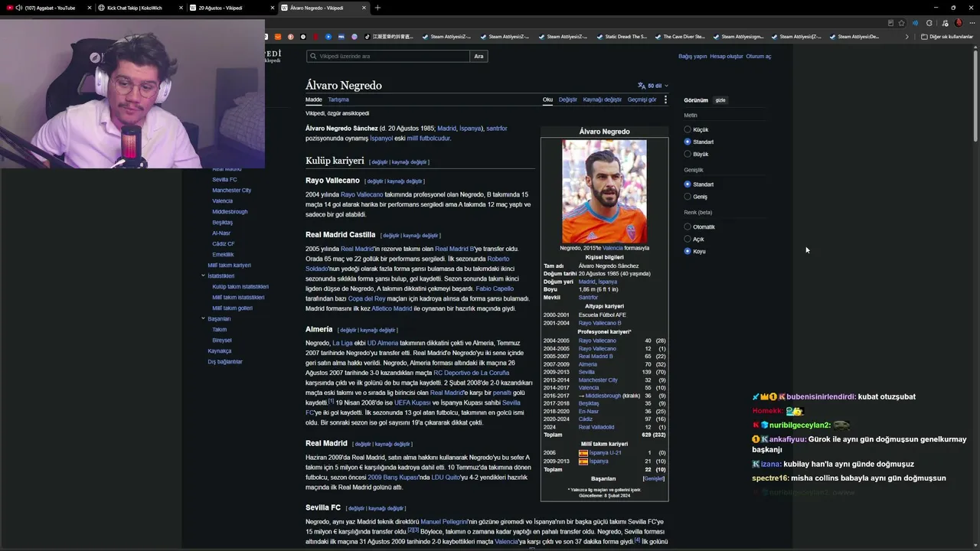Open the Static Dread bookmark
980x551 pixels.
(x=621, y=37)
